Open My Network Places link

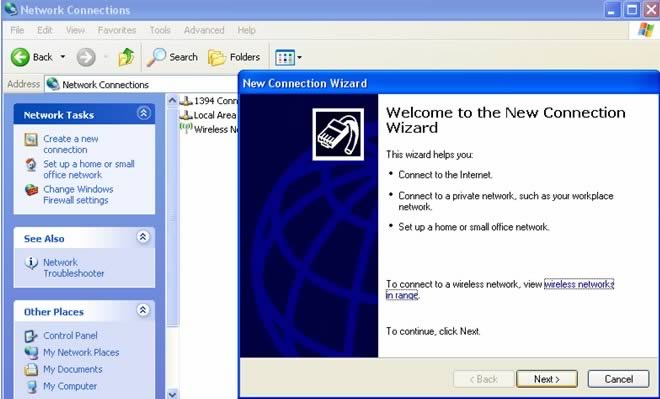point(81,352)
